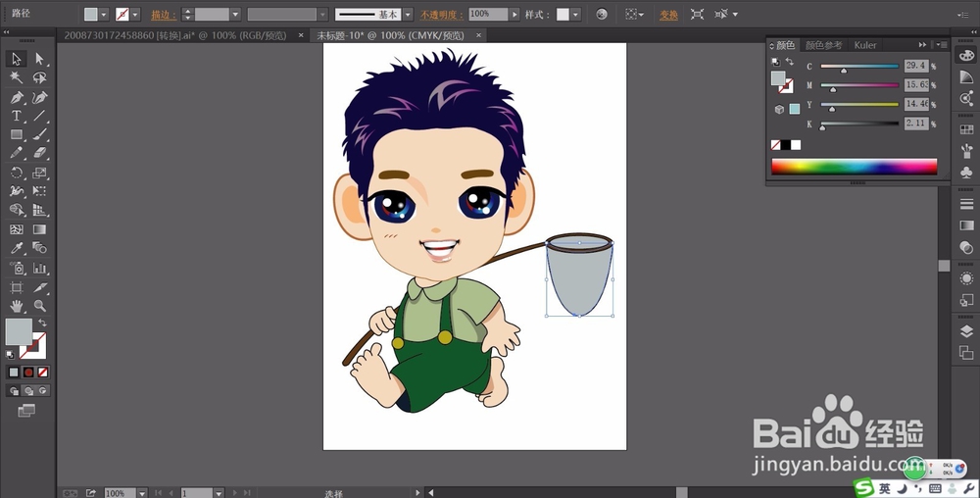
Task: Open the 不透明度 transparency panel link
Action: coord(442,15)
